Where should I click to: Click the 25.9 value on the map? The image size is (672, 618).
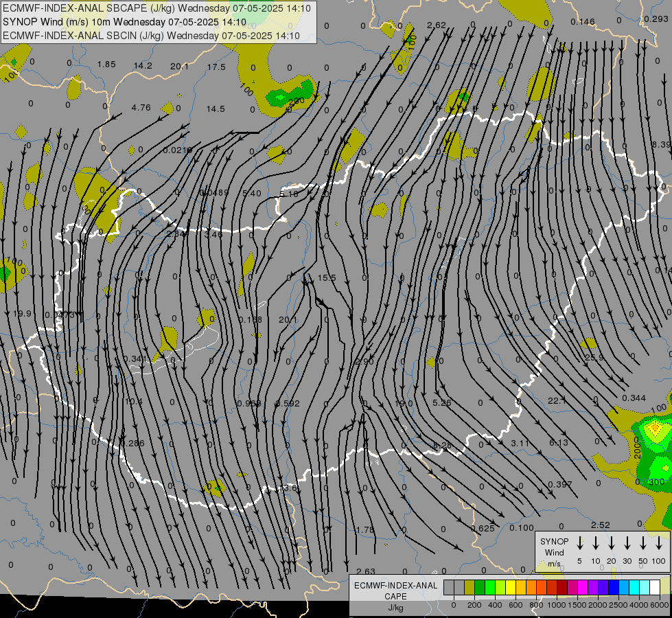594,357
